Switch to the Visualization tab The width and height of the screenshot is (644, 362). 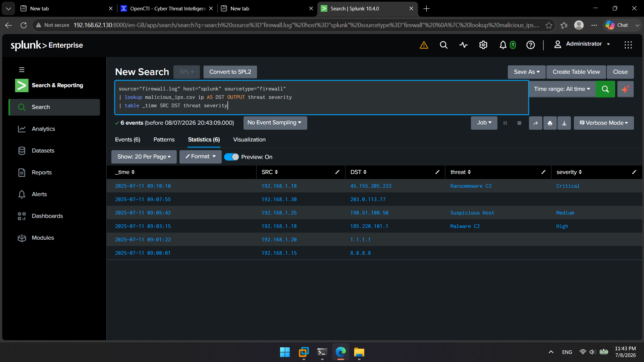[x=249, y=139]
